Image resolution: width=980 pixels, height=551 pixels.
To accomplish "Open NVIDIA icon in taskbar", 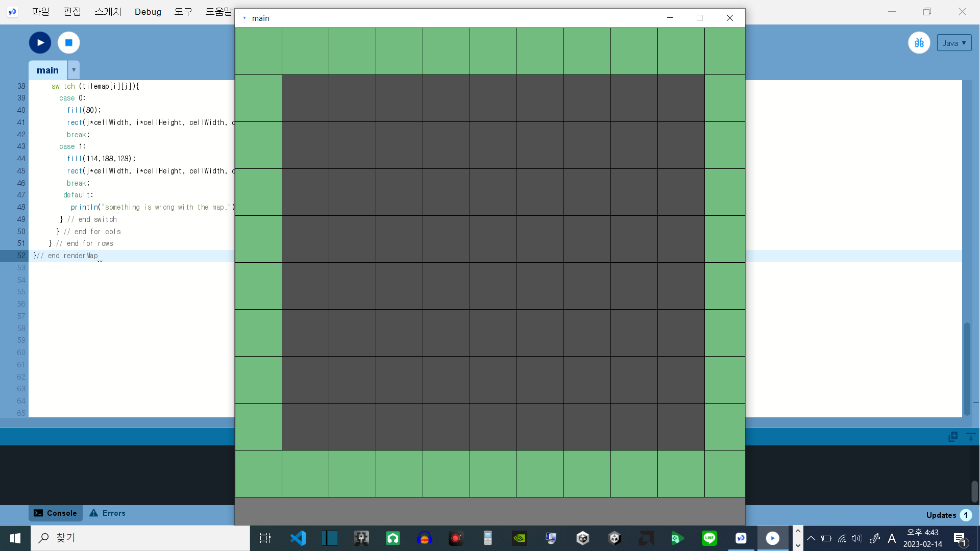I will pyautogui.click(x=519, y=538).
